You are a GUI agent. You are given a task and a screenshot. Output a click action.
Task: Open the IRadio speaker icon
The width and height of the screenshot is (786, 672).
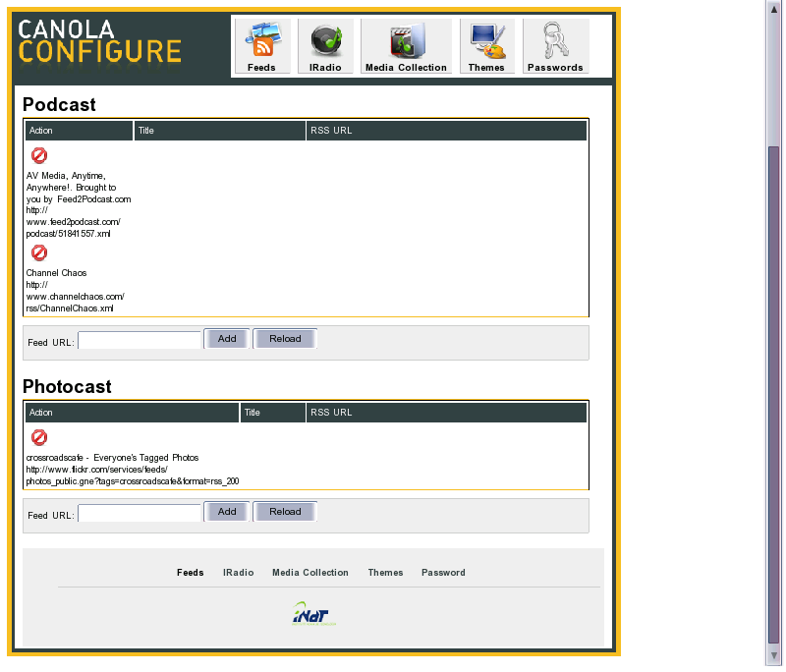pyautogui.click(x=325, y=46)
